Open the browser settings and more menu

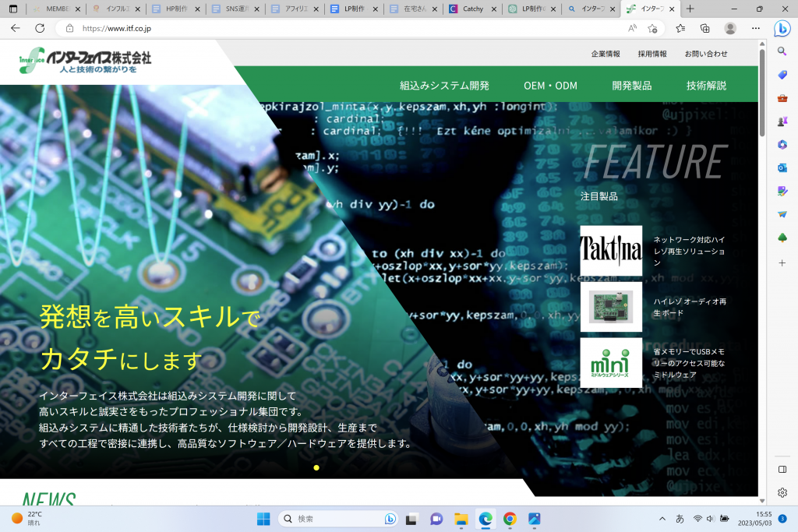pos(755,28)
